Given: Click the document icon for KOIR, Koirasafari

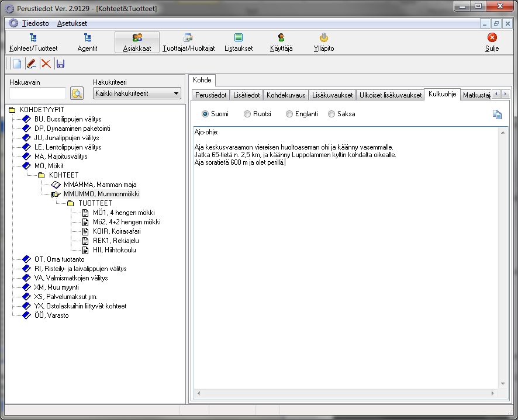Looking at the screenshot, I should [85, 231].
